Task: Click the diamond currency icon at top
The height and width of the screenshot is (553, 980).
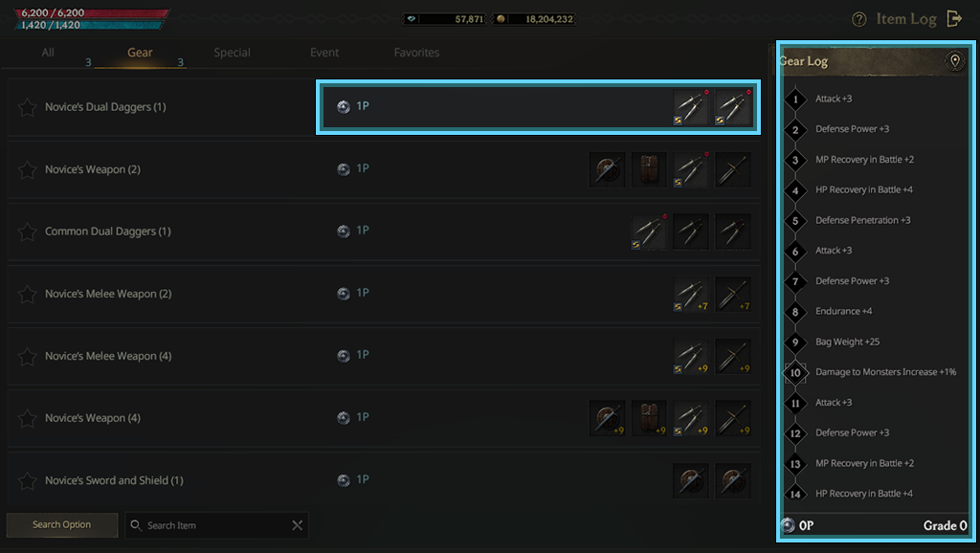Action: point(412,19)
